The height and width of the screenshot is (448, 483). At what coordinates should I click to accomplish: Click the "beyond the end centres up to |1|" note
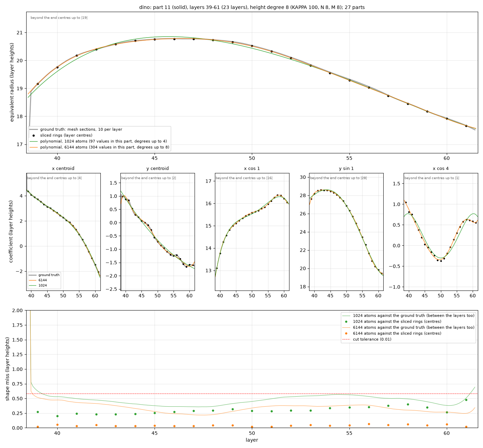[x=432, y=178]
